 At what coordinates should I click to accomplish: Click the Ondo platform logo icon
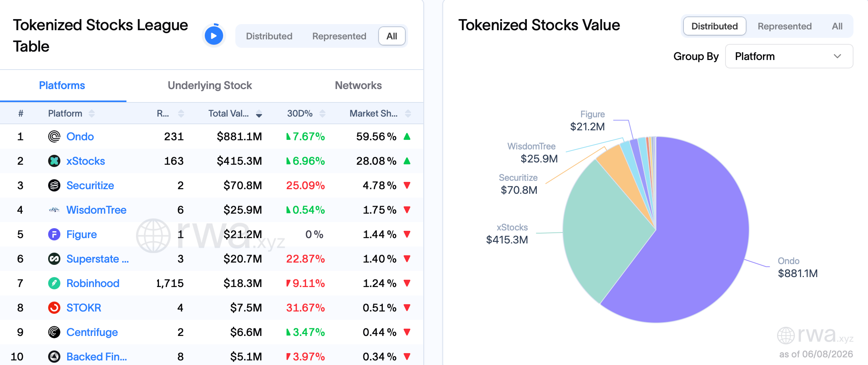[54, 136]
